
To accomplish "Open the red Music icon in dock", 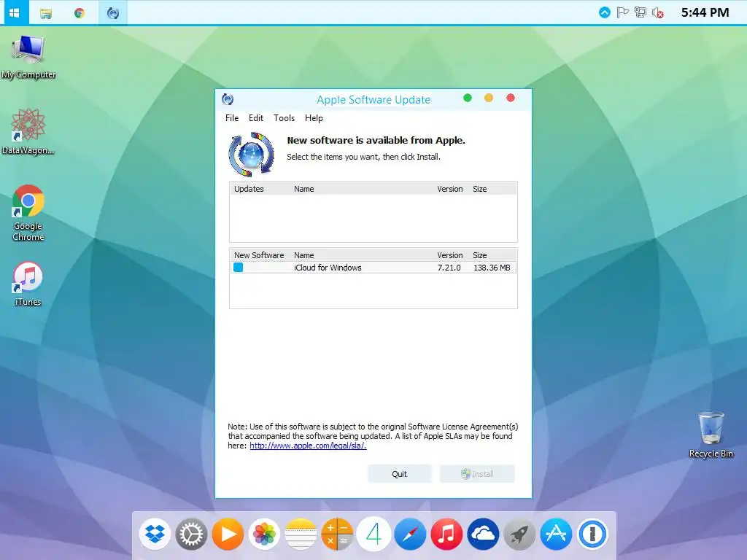I will point(446,534).
